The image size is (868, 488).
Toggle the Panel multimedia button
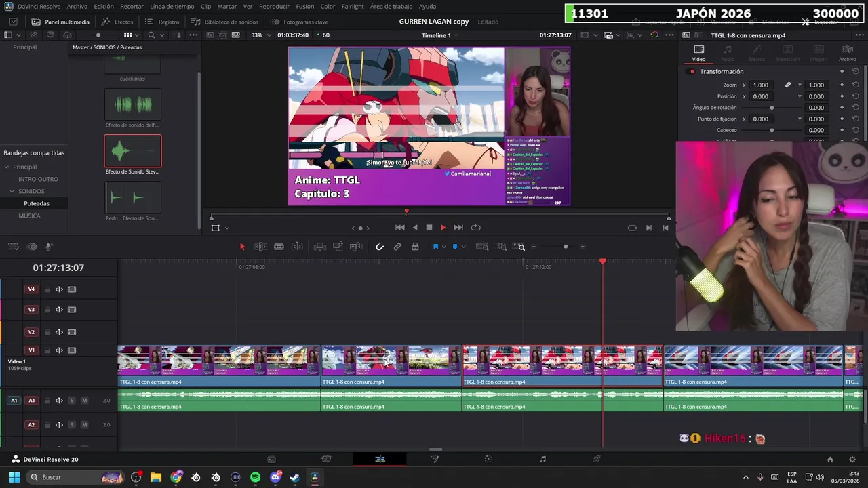click(x=60, y=22)
